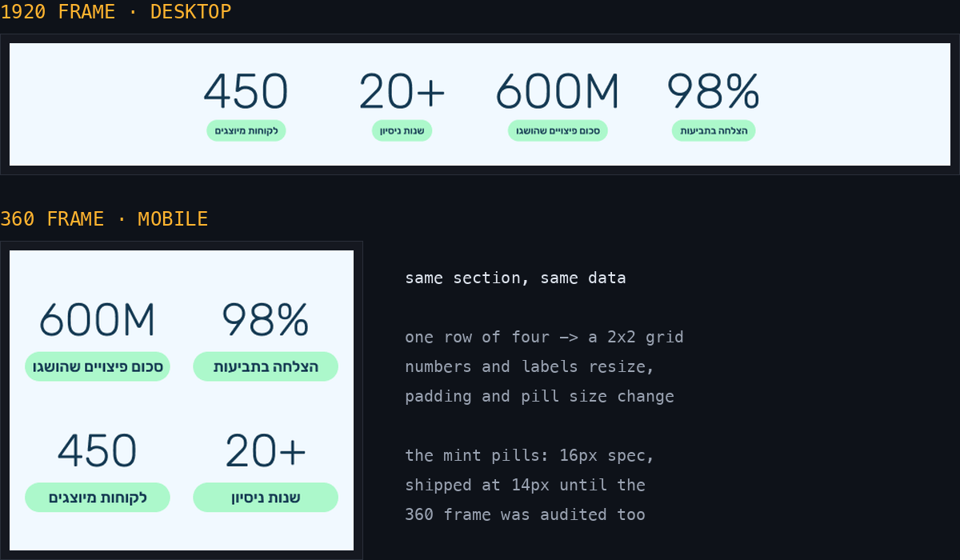Image resolution: width=960 pixels, height=560 pixels.
Task: Click the 20+ number in desktop frame
Action: click(402, 91)
